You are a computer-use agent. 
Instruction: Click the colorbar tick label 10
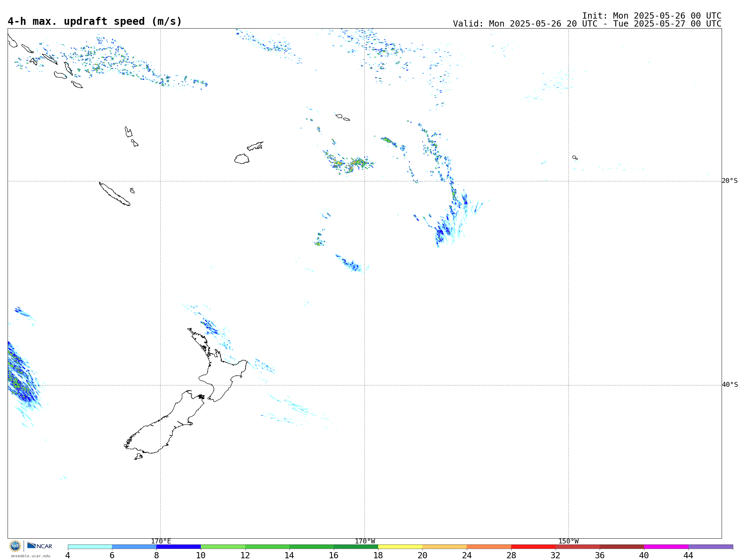tap(201, 555)
